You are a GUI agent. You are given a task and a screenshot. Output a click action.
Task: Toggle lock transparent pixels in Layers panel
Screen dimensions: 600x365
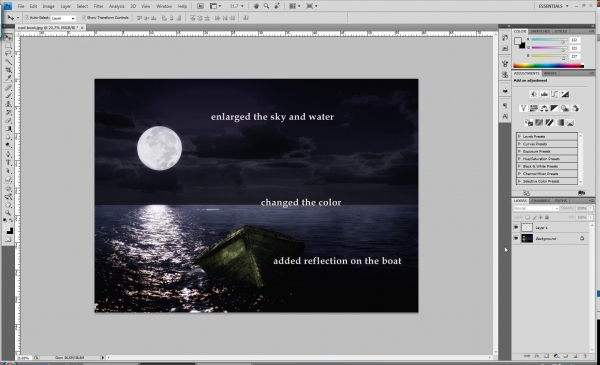(x=528, y=217)
